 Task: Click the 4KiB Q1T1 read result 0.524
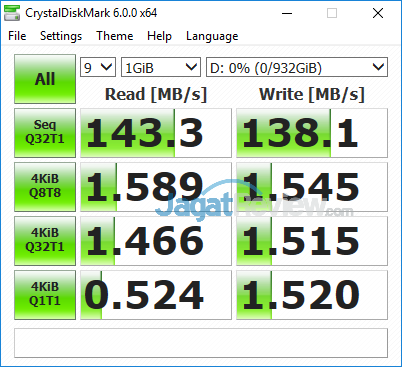click(x=156, y=295)
